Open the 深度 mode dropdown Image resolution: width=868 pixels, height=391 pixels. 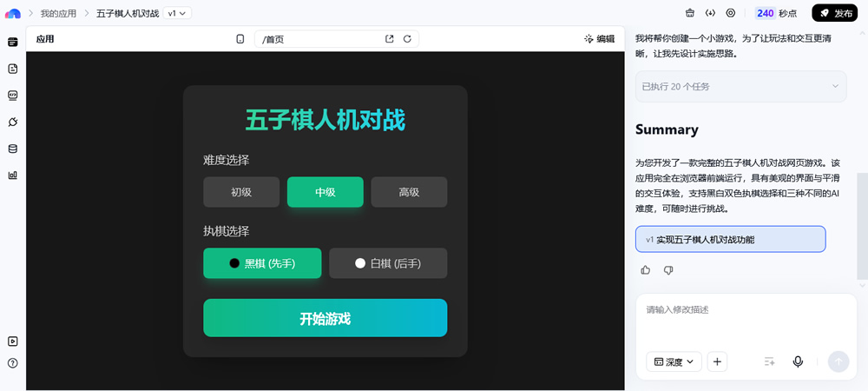[674, 361]
